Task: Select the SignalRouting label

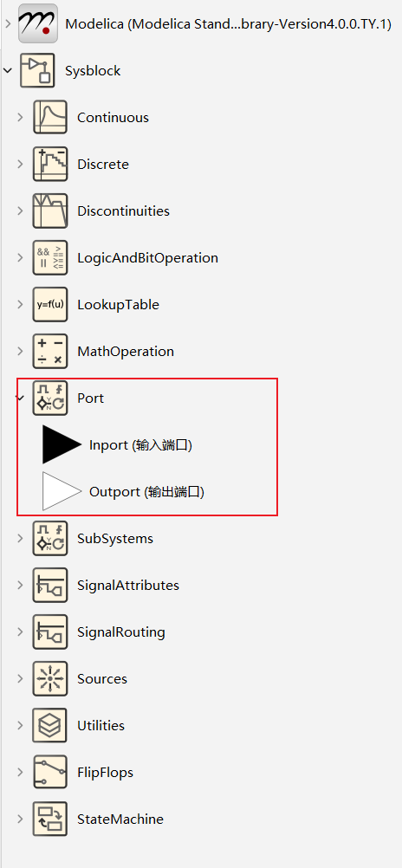Action: pos(120,632)
